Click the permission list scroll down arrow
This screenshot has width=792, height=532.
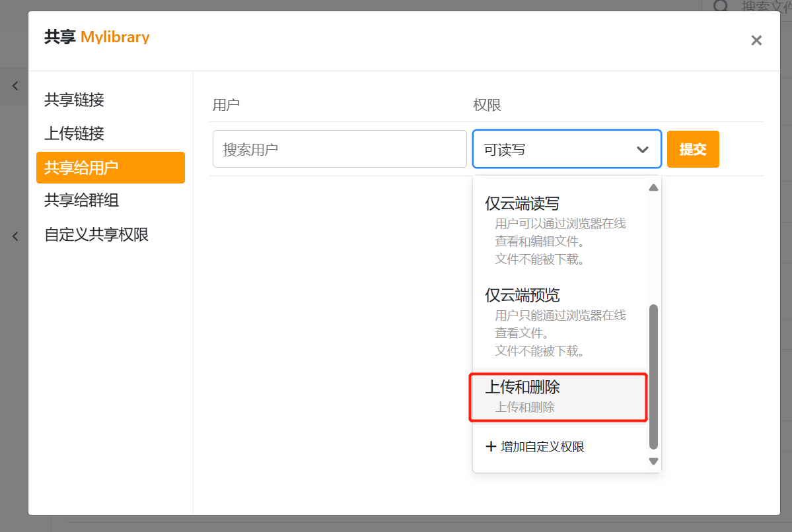(x=653, y=461)
